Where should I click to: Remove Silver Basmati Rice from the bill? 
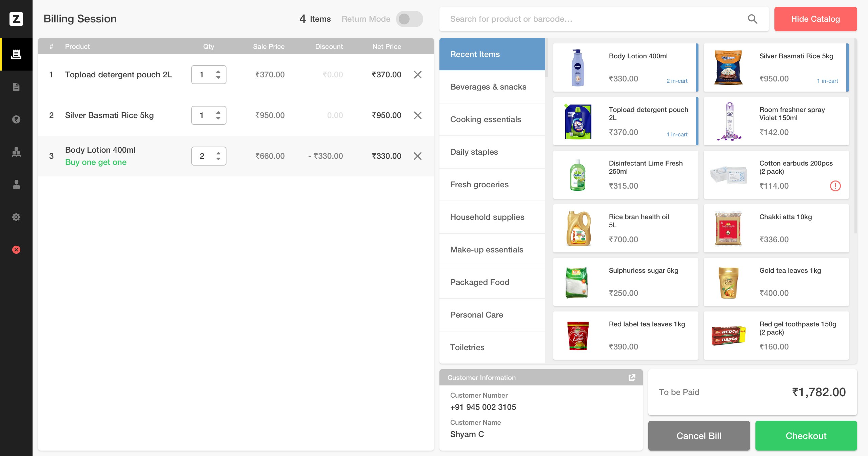(418, 115)
